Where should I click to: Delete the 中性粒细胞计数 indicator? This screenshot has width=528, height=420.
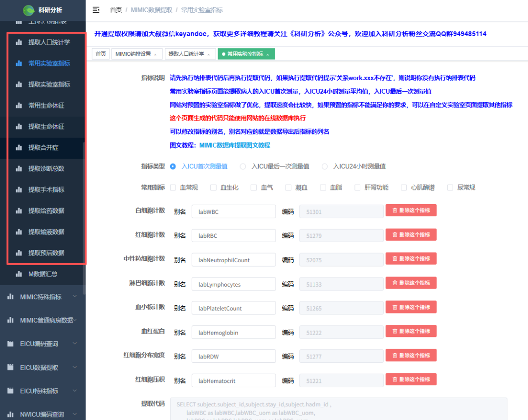tap(411, 258)
